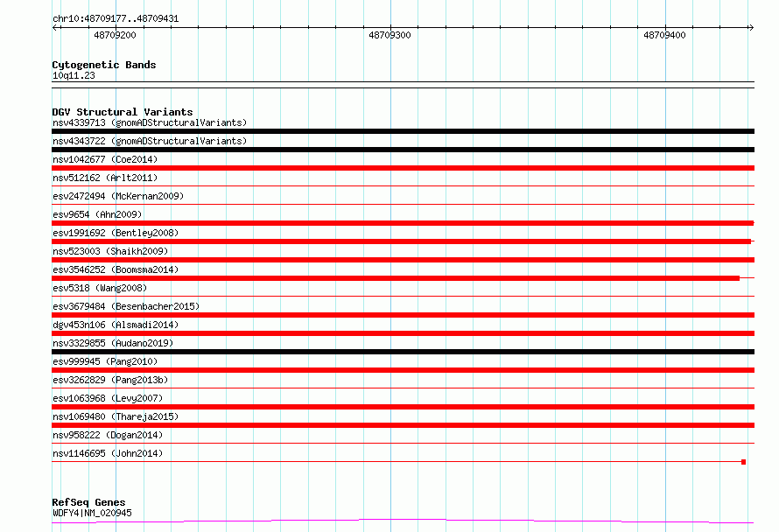Click the chr10:48709177..48709431 region label
Screen dimensions: 779x532
tap(116, 18)
